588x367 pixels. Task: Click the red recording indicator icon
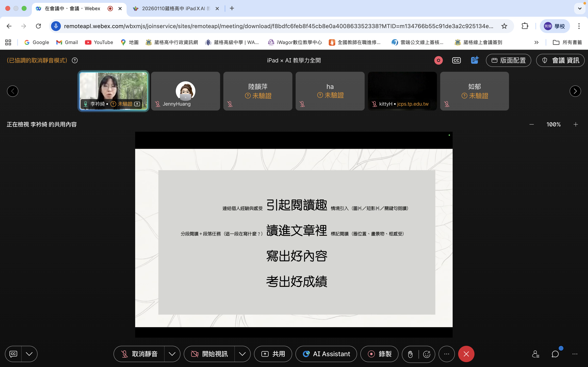[x=438, y=60]
